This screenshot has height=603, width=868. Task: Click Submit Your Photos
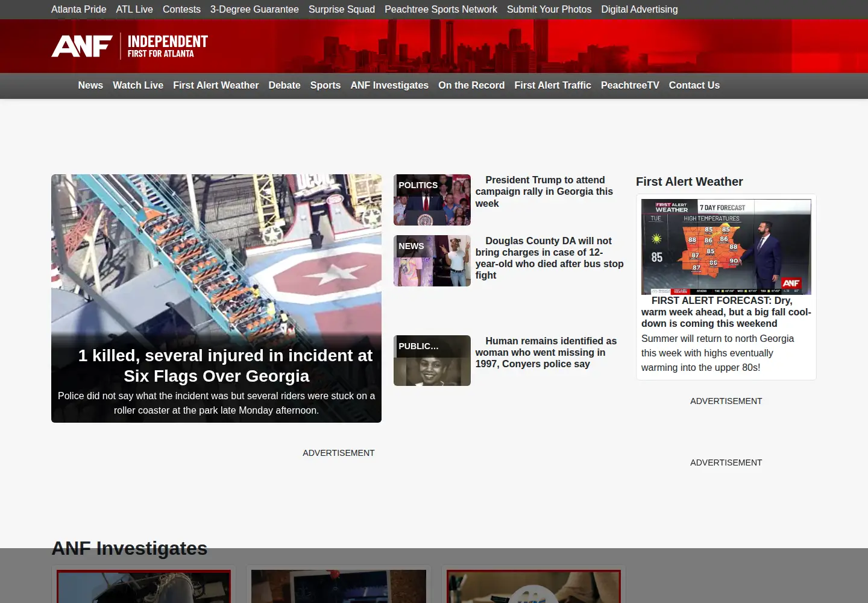point(549,10)
